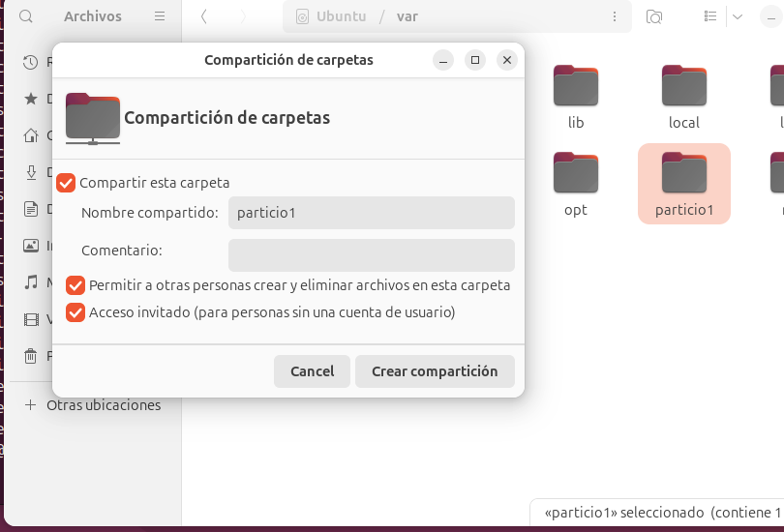Click the 'Comentario' input field

point(371,255)
